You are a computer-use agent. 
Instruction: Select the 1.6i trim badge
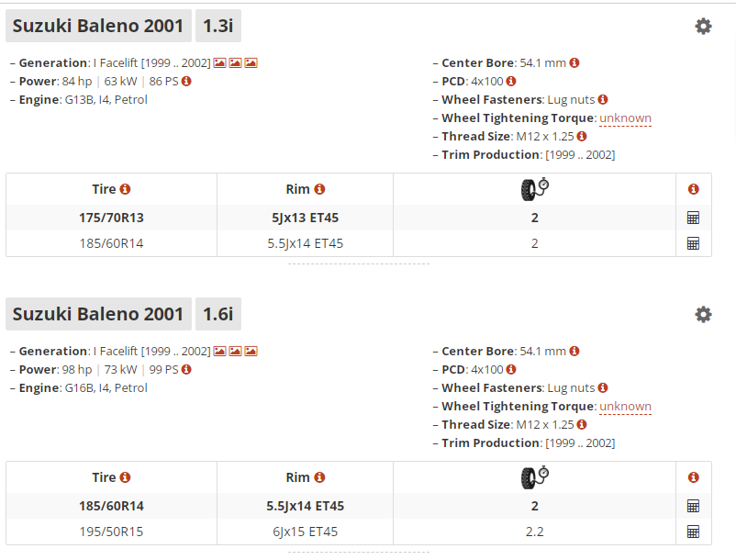click(x=218, y=314)
